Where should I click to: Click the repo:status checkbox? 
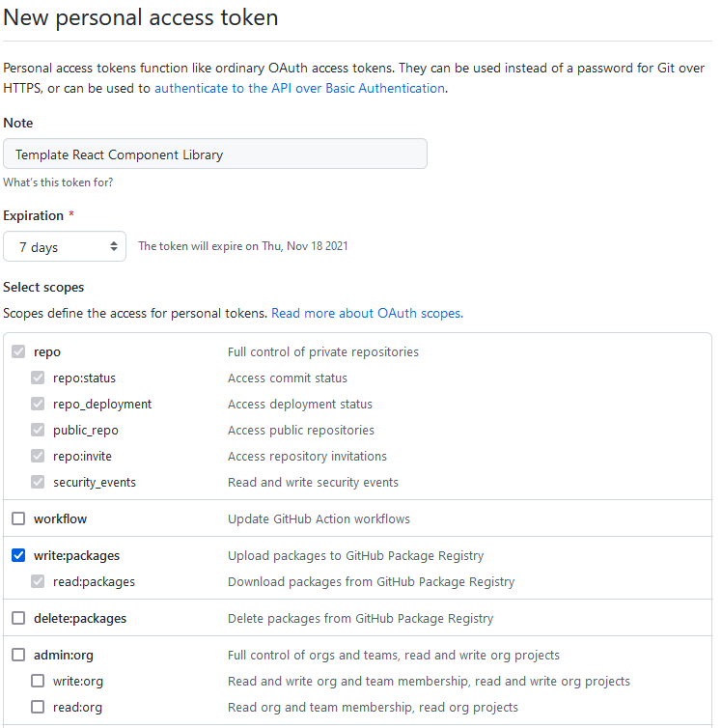point(38,378)
